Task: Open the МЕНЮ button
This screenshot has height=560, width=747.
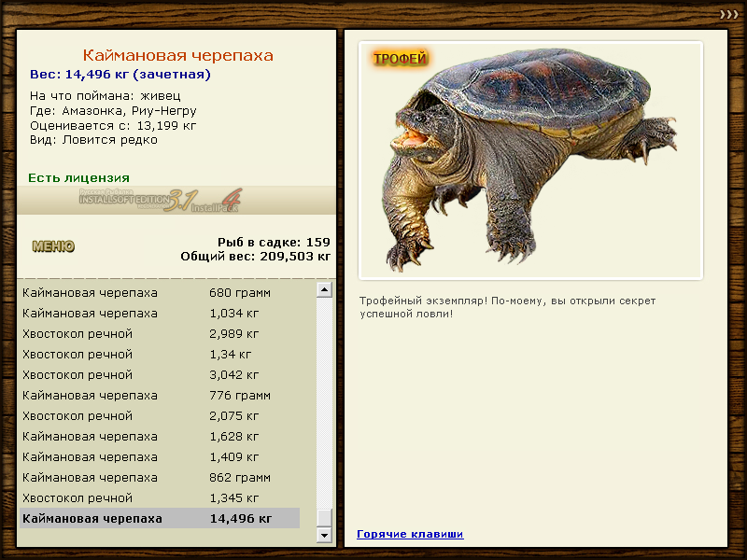Action: (x=53, y=246)
